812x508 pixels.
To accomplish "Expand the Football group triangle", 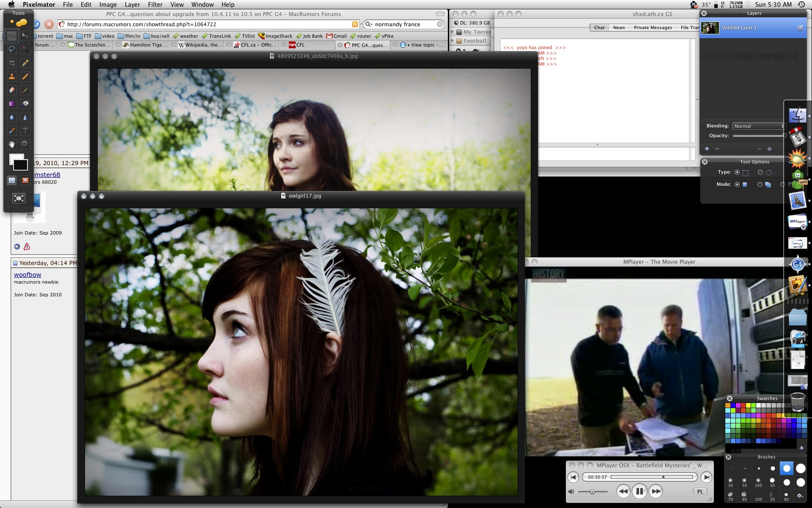I will point(453,41).
